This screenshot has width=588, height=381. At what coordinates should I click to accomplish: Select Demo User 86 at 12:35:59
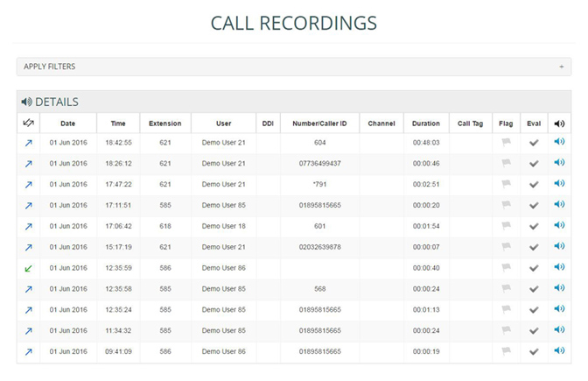click(x=223, y=268)
